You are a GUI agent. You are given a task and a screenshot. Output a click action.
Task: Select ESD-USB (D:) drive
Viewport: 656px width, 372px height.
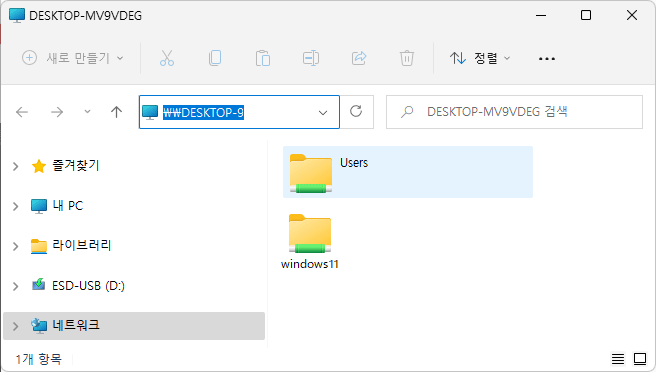88,286
